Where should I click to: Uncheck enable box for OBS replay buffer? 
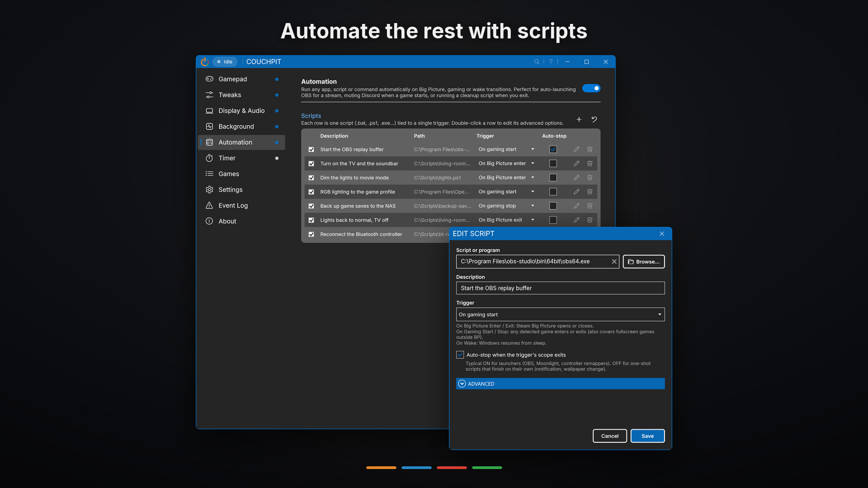[311, 150]
